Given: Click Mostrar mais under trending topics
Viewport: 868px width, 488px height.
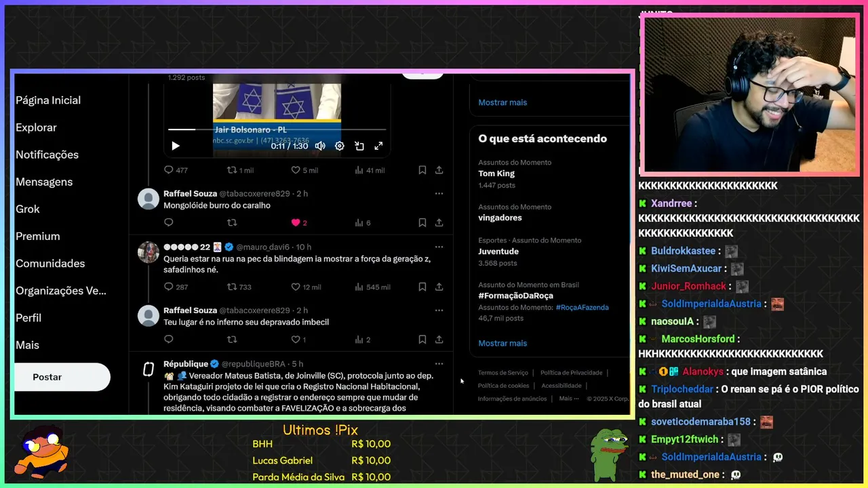Looking at the screenshot, I should click(x=502, y=343).
